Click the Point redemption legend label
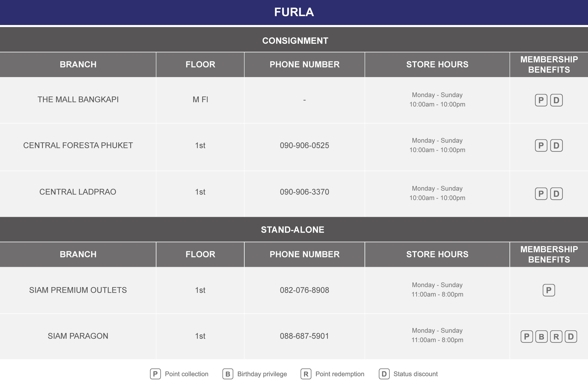This screenshot has height=388, width=588. point(340,374)
